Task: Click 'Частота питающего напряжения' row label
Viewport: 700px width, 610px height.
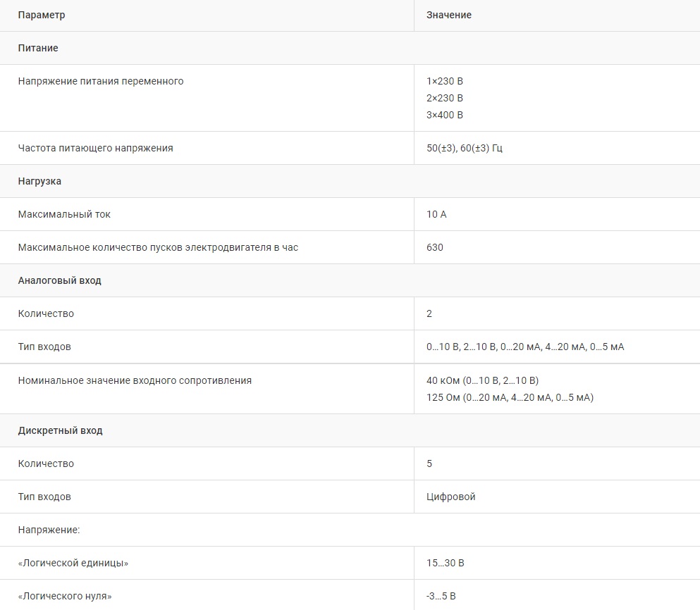Action: 95,148
